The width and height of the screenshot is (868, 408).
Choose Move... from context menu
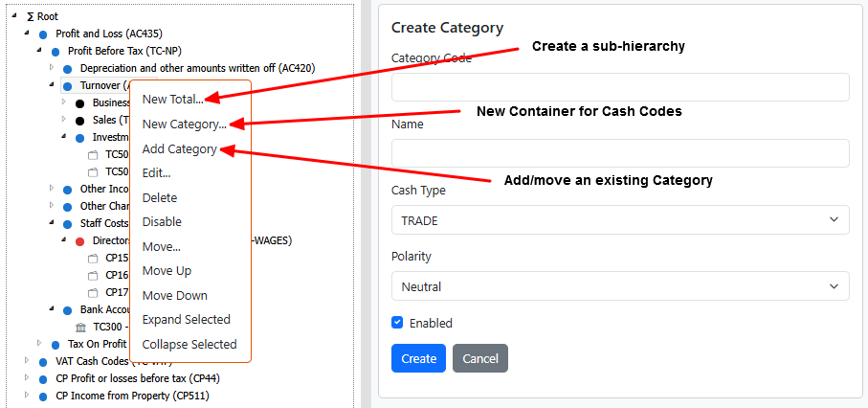click(161, 246)
